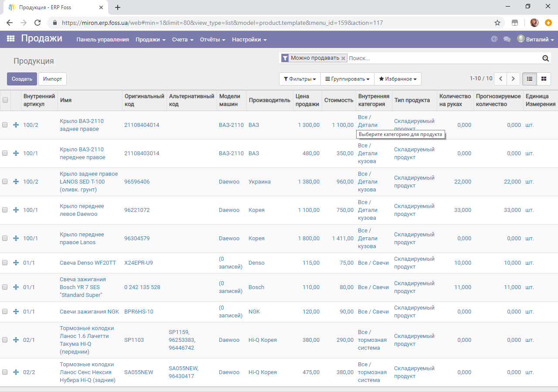Expand the Избранное dropdown

pyautogui.click(x=398, y=79)
